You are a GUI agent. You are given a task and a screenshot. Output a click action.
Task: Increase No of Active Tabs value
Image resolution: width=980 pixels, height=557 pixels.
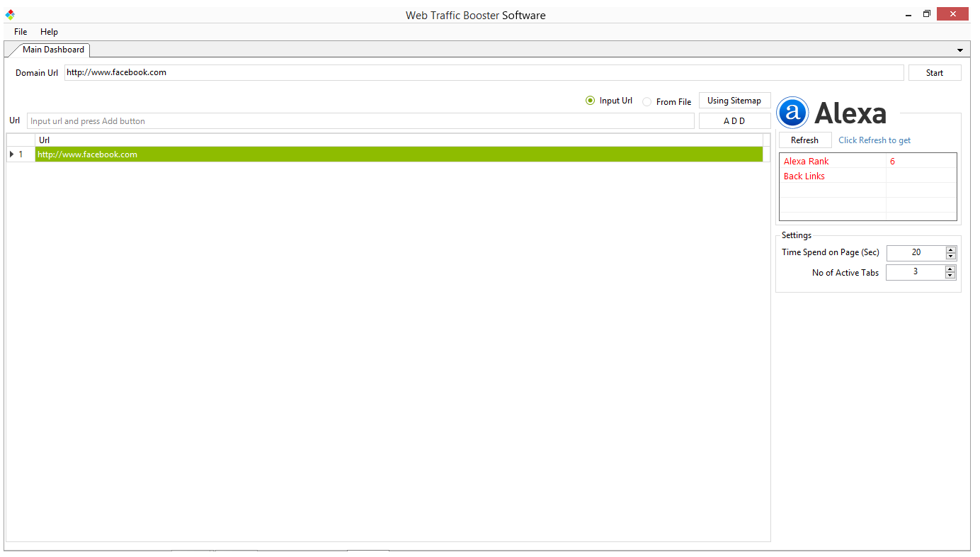click(x=950, y=269)
